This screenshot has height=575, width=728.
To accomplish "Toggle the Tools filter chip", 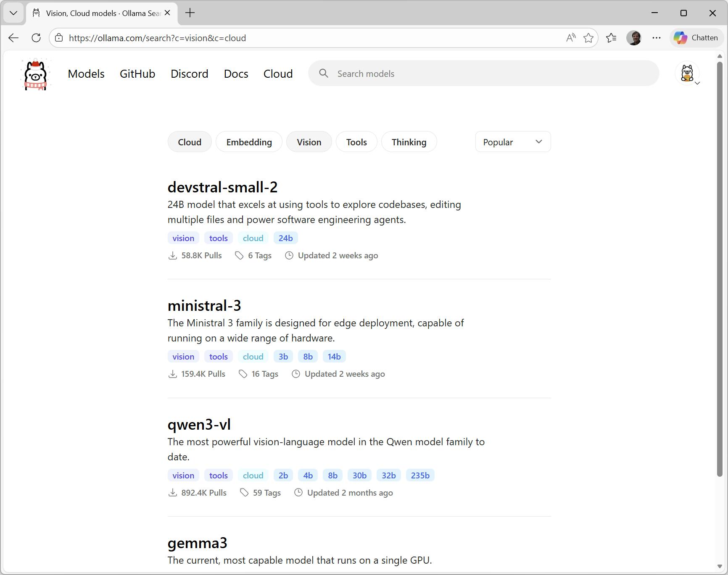I will click(356, 142).
